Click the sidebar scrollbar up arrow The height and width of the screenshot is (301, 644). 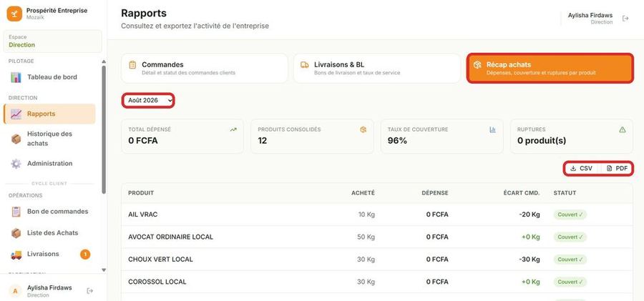pyautogui.click(x=104, y=62)
